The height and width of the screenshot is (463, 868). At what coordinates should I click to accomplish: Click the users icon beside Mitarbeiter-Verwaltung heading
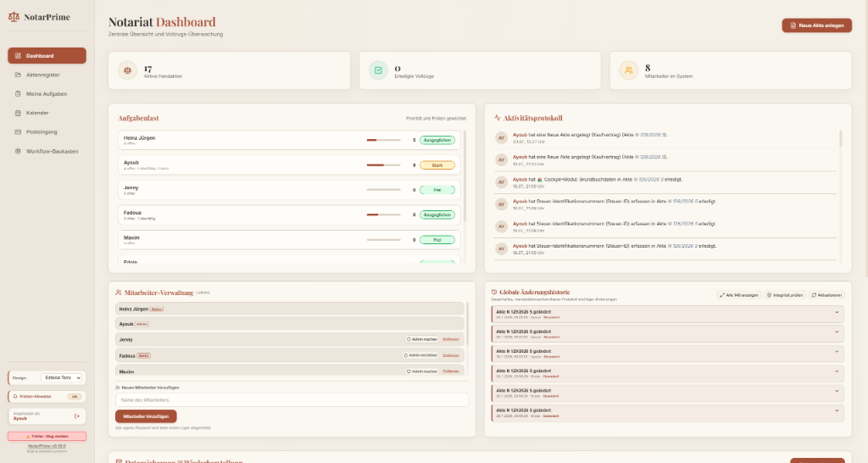click(x=119, y=293)
